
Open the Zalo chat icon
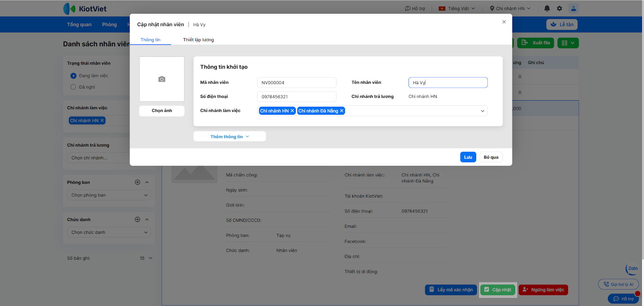632,269
